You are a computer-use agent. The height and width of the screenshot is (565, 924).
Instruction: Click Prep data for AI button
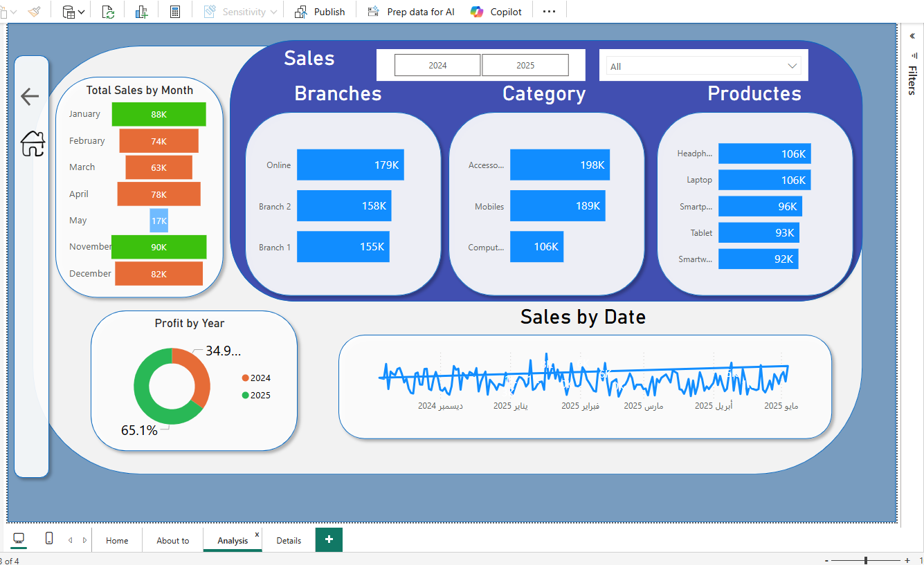tap(411, 12)
